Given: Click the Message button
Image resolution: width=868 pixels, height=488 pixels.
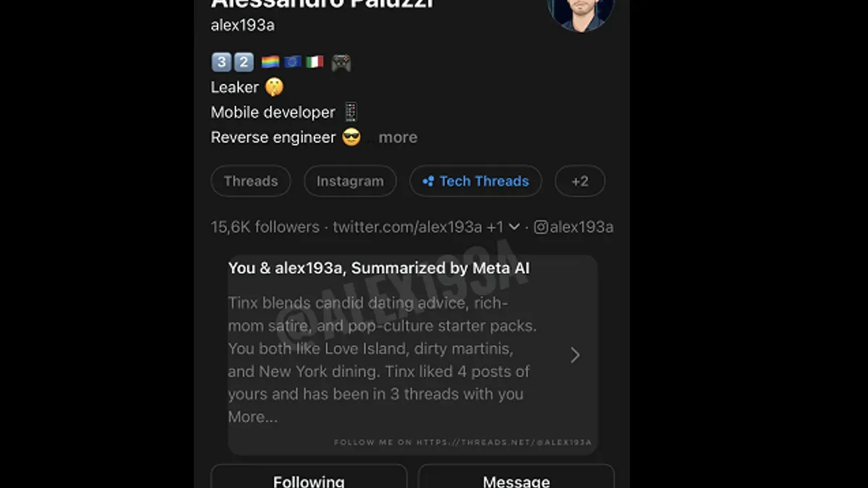Looking at the screenshot, I should point(516,480).
